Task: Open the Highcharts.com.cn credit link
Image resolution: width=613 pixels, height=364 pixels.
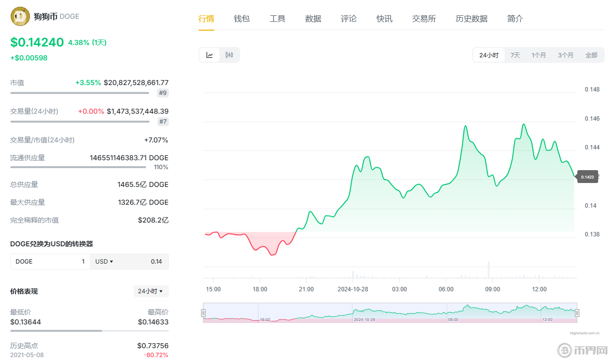Action: coord(585,333)
